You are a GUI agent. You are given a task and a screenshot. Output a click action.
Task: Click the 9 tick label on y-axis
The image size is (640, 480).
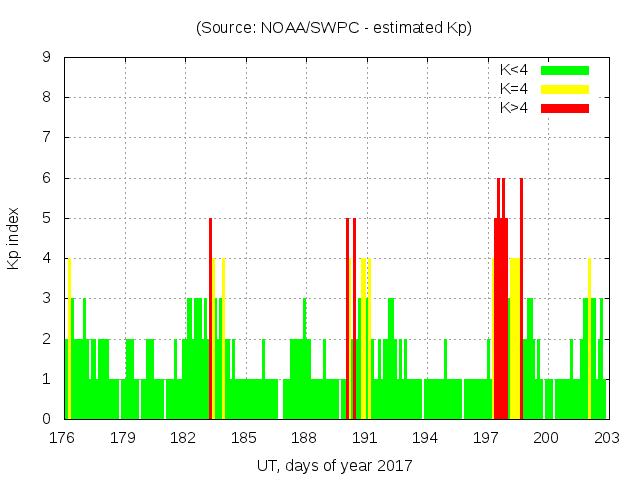pos(47,58)
